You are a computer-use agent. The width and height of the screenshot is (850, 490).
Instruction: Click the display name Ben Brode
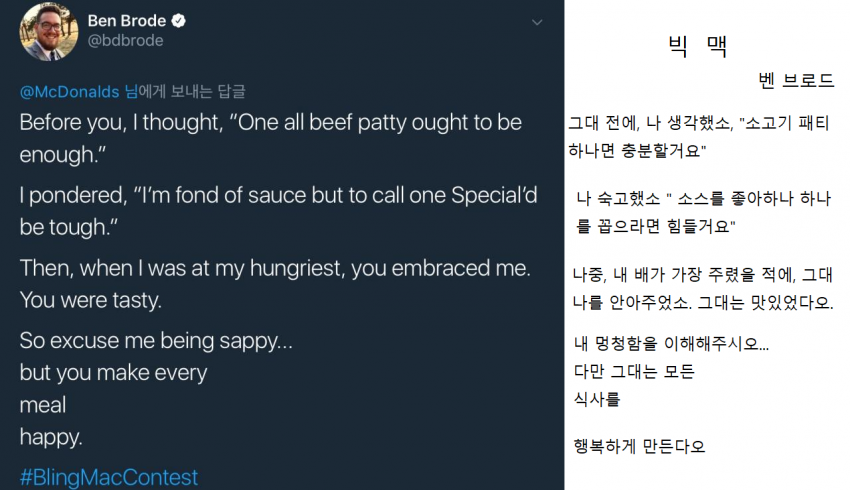coord(126,21)
